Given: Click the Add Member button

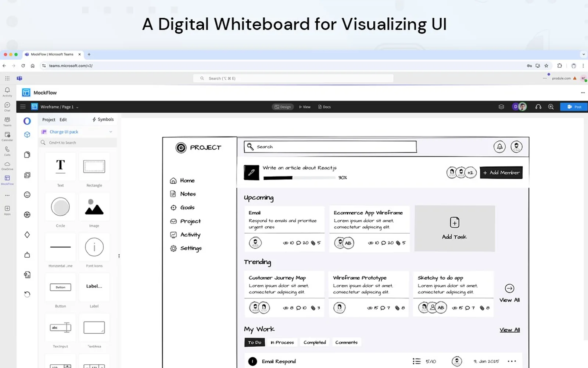Looking at the screenshot, I should coord(501,173).
